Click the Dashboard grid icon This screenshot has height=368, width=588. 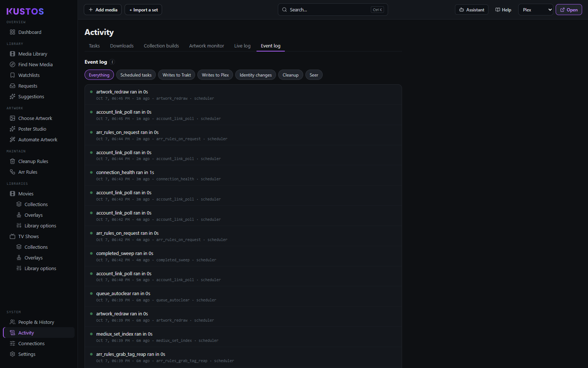click(x=12, y=32)
